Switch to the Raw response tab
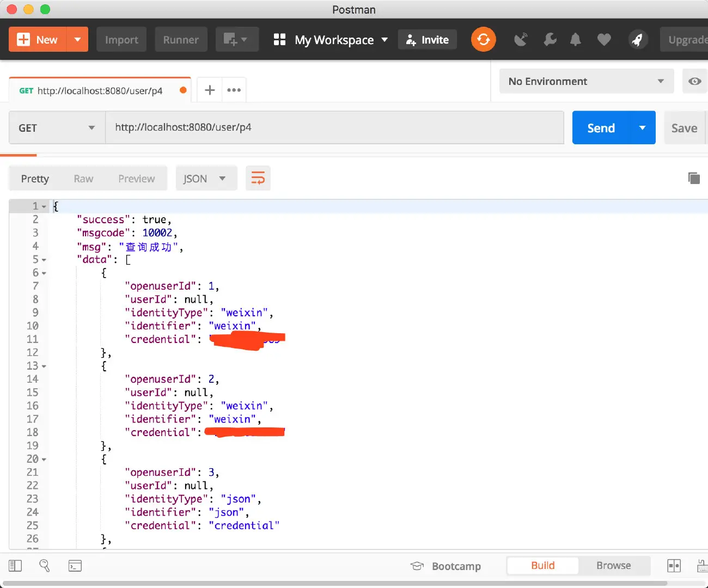Screen dimensions: 708x588 pos(83,179)
